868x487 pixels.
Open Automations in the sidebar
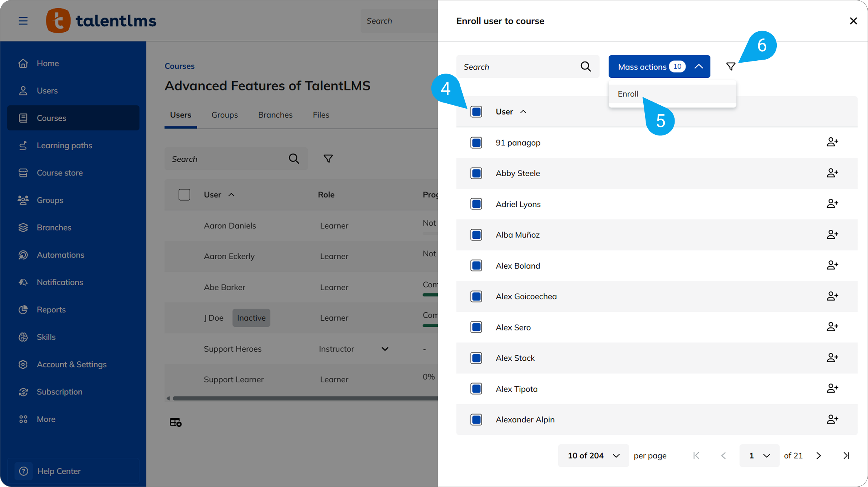[x=73, y=255]
